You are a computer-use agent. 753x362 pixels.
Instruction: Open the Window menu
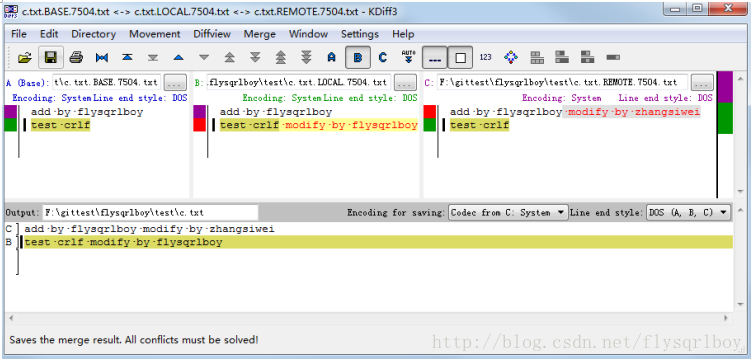tap(308, 34)
